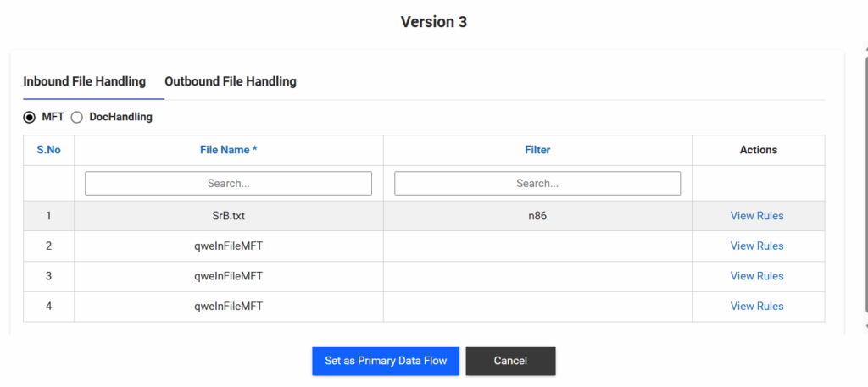Select the MFT radio button
The height and width of the screenshot is (387, 868).
[x=30, y=118]
